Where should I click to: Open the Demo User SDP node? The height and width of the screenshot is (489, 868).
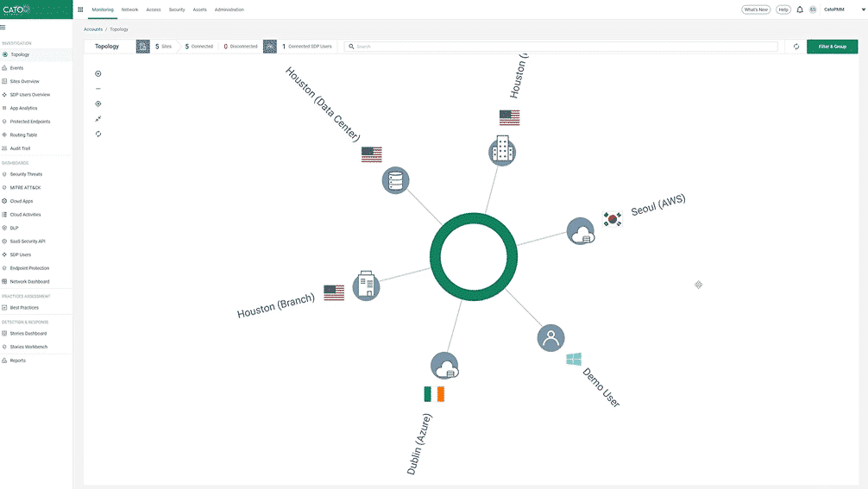[x=550, y=337]
